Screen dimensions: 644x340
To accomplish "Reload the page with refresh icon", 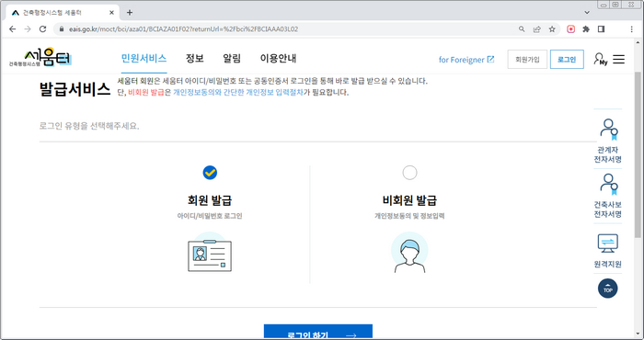I will (x=42, y=29).
